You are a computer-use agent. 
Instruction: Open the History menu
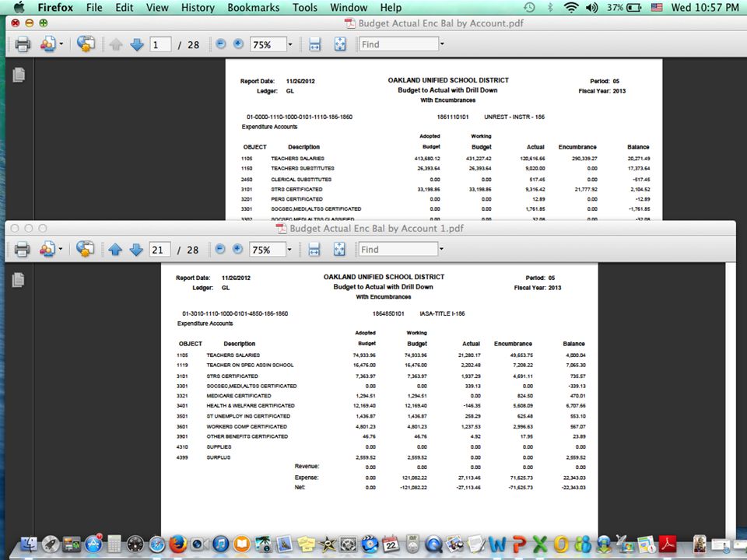pos(198,8)
